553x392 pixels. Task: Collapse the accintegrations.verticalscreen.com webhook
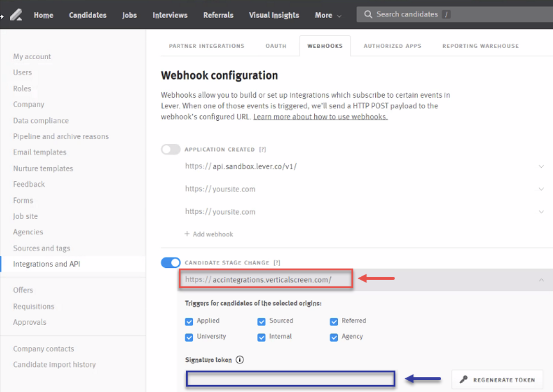tap(541, 280)
